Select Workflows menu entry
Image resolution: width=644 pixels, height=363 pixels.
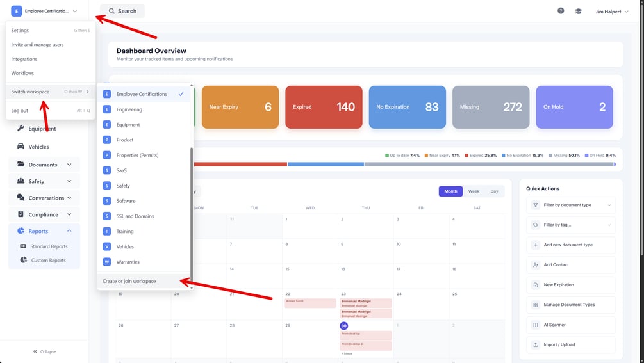click(51, 73)
